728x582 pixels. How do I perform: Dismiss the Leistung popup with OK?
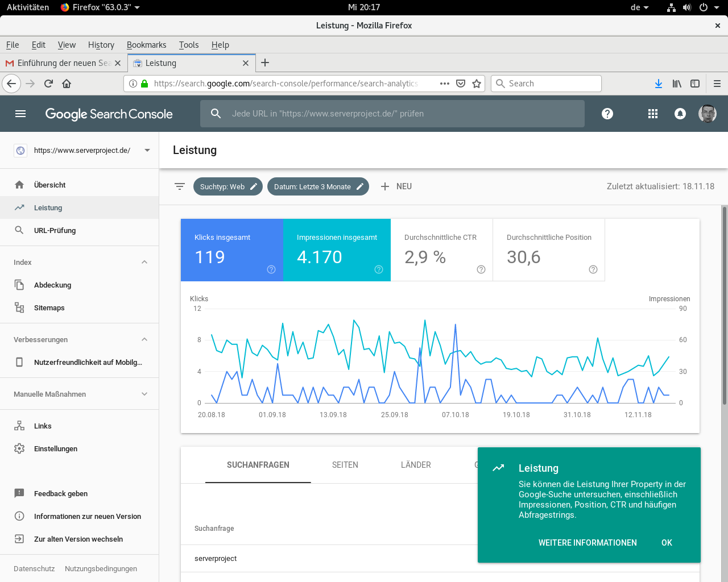[x=667, y=543]
